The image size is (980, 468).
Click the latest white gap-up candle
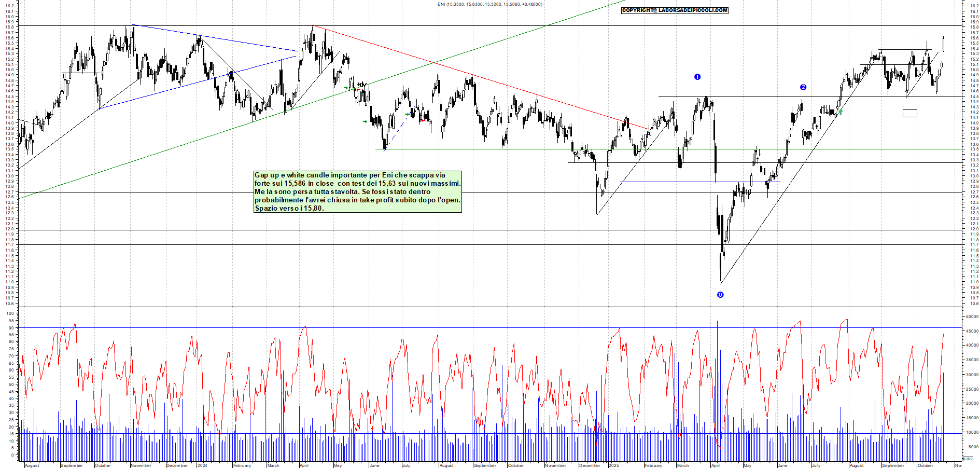pos(943,44)
